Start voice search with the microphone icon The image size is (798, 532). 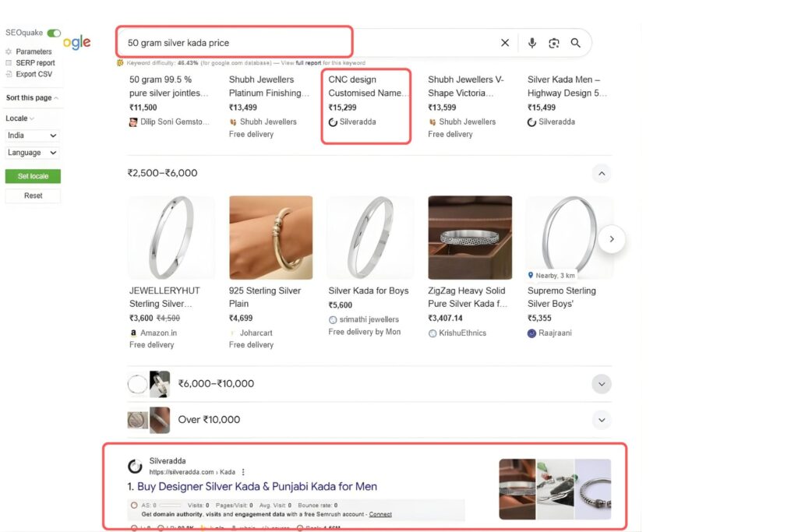[532, 43]
